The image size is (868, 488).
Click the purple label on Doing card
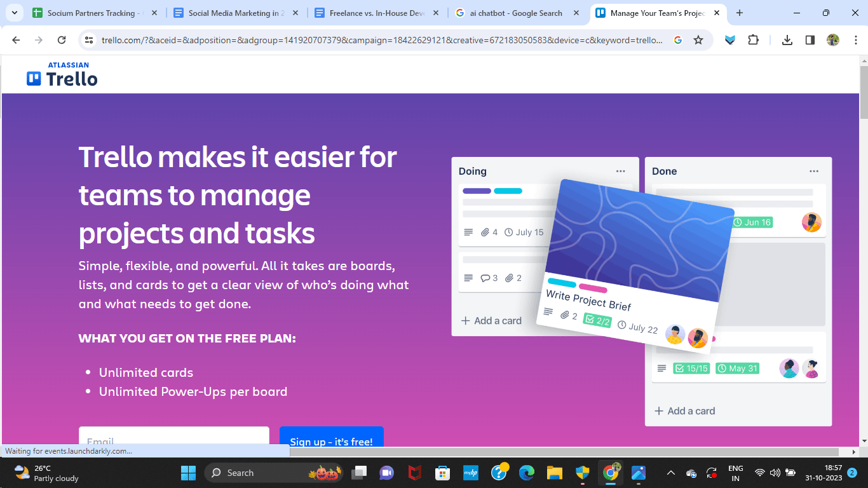click(477, 191)
